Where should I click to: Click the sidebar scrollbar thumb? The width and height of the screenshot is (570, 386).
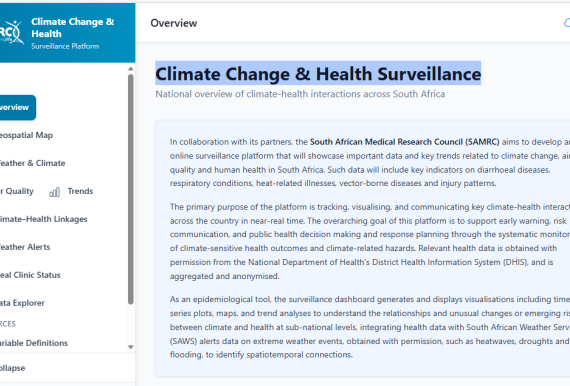point(131,189)
